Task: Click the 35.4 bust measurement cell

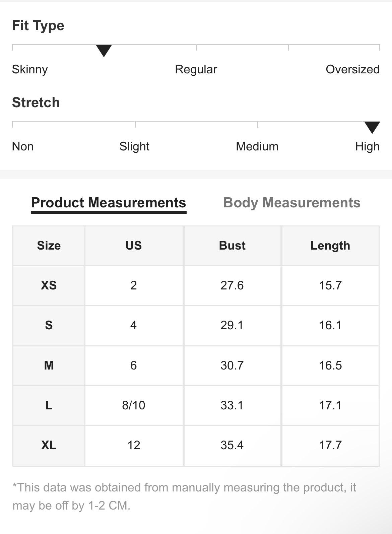Action: click(232, 445)
